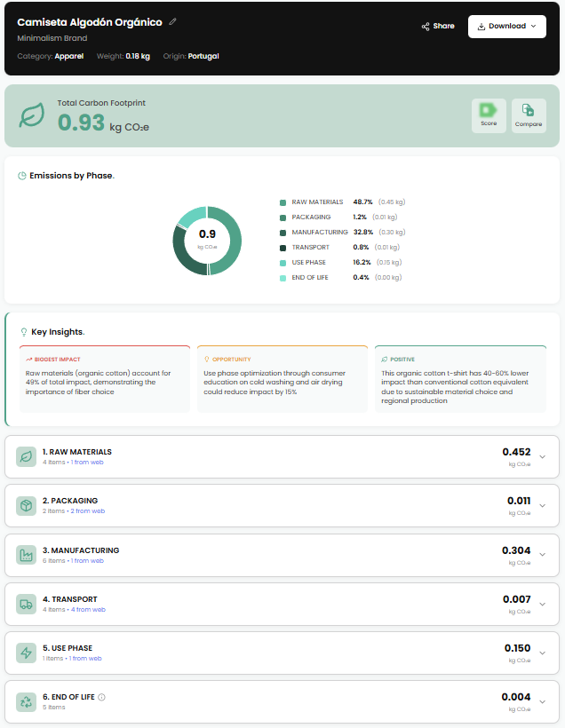Viewport: 565px width, 728px height.
Task: Click the Positive leaf icon
Action: [x=385, y=360]
